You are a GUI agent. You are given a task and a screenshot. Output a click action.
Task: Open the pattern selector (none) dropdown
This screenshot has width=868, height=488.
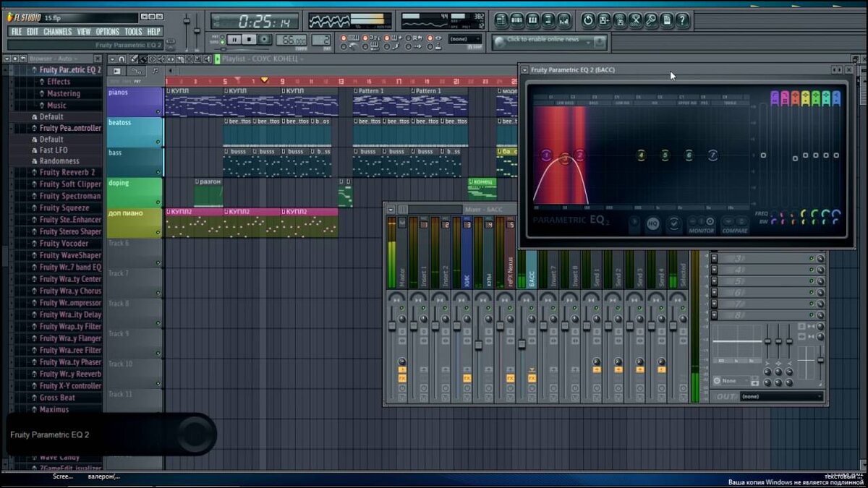coord(465,39)
